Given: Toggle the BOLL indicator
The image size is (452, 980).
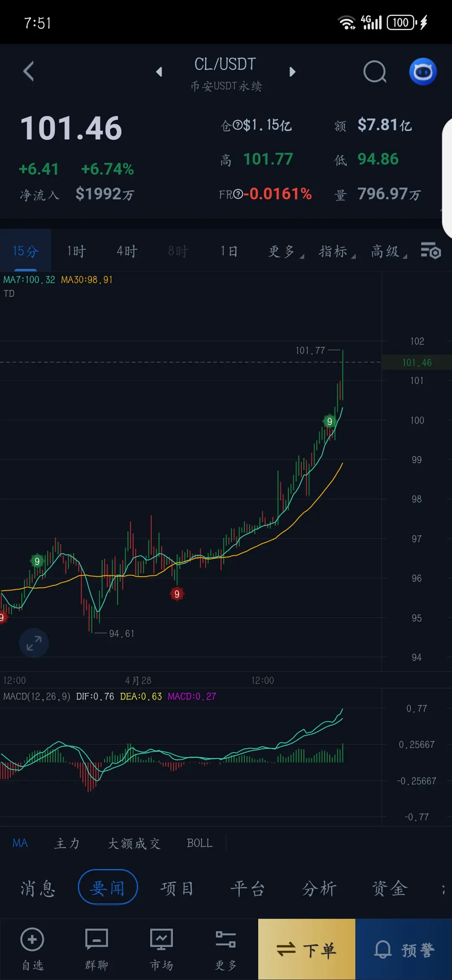Looking at the screenshot, I should 200,843.
